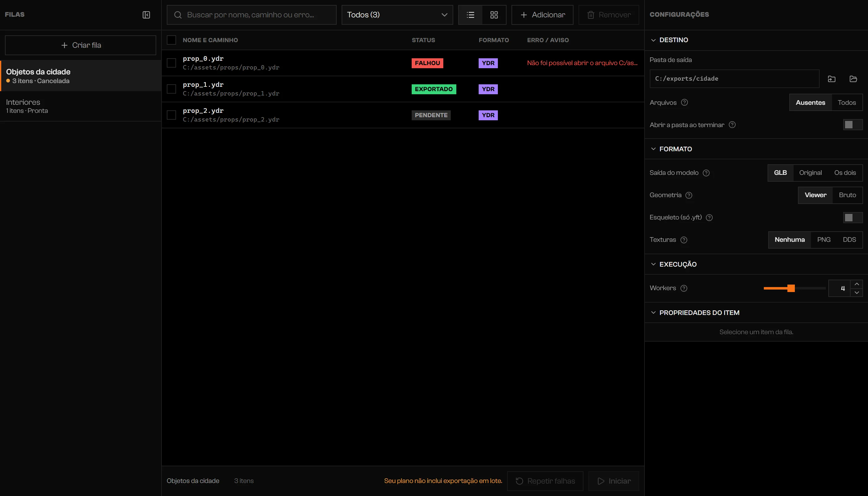Open help icon for Abrir a pasta ao terminar
This screenshot has height=496, width=868.
point(732,125)
